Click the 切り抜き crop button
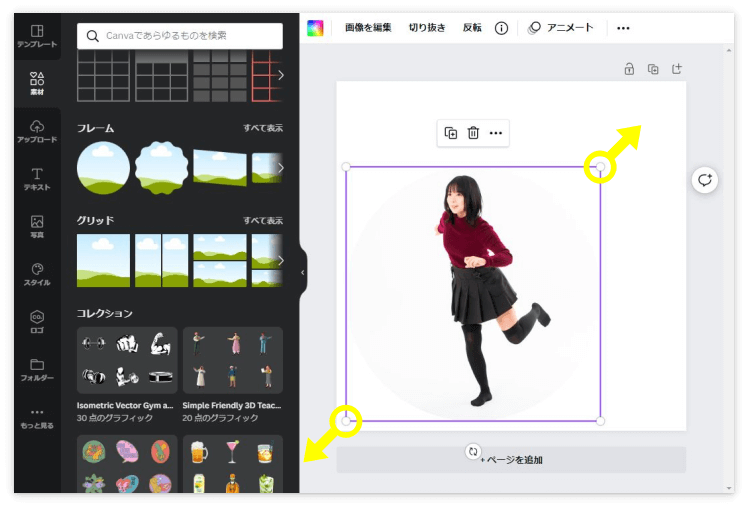748x508 pixels. coord(427,28)
